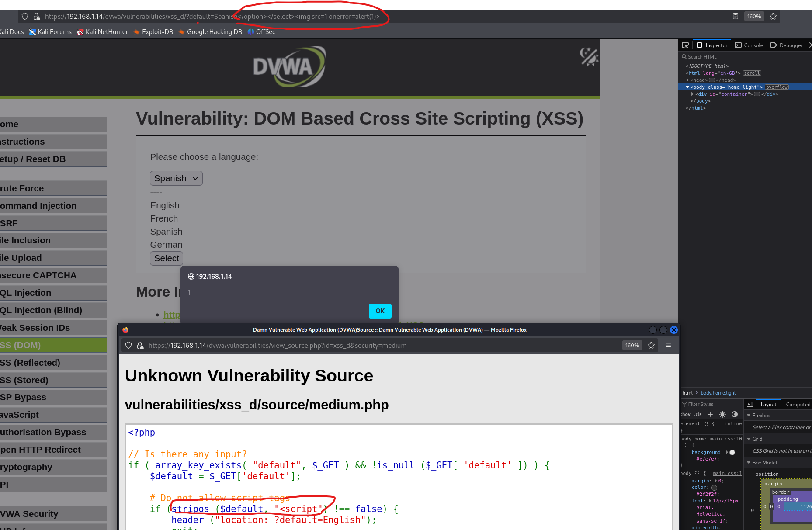The height and width of the screenshot is (530, 812).
Task: Click the padlock site info icon in main address bar
Action: (x=37, y=16)
